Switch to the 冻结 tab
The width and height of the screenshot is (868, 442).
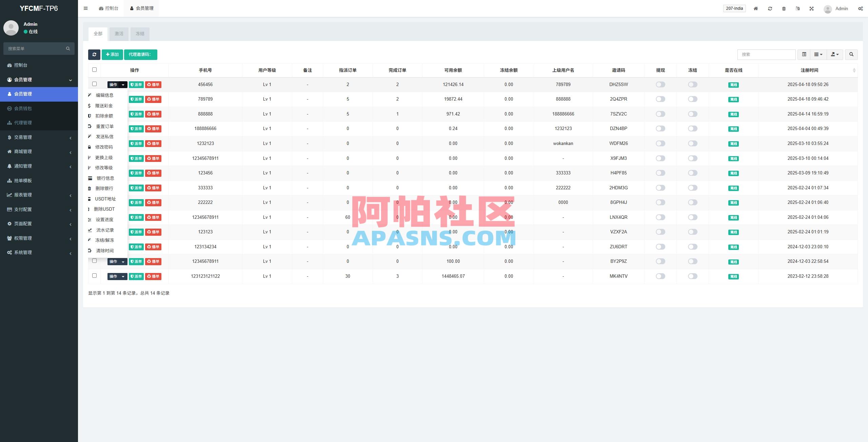(x=140, y=34)
